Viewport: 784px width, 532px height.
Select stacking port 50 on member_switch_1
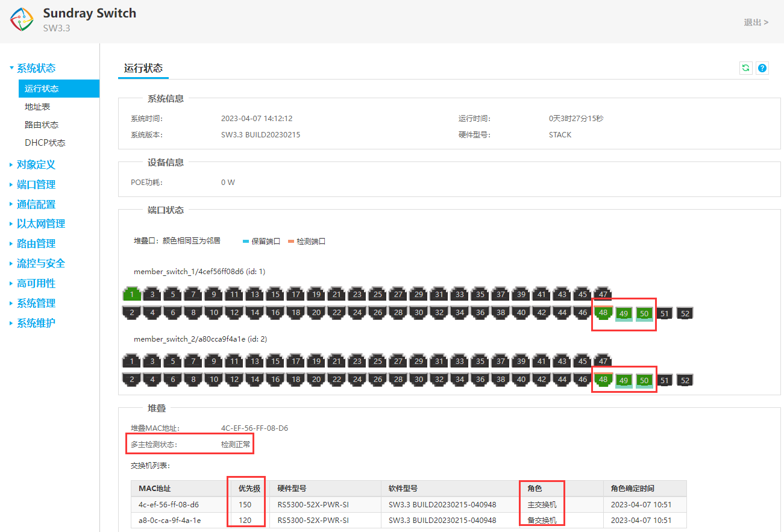644,314
